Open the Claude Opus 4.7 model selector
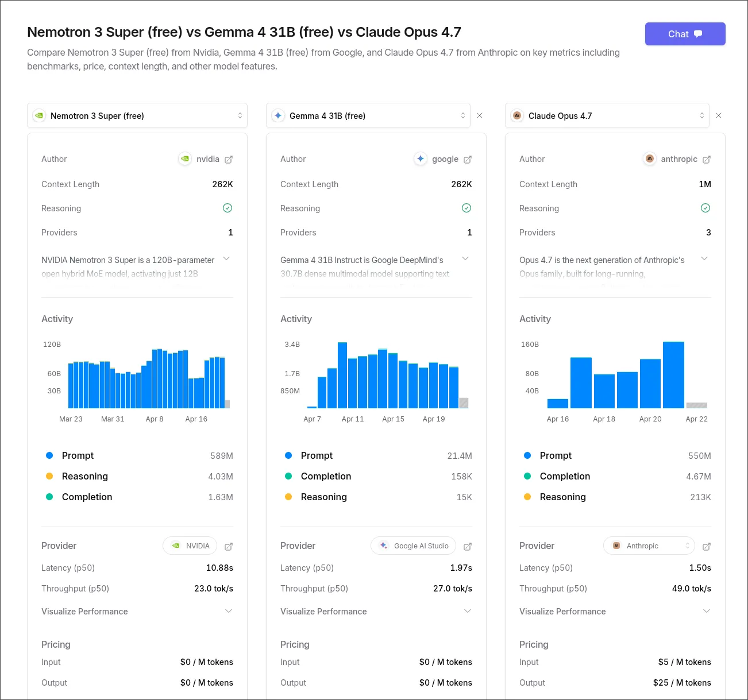 [607, 115]
